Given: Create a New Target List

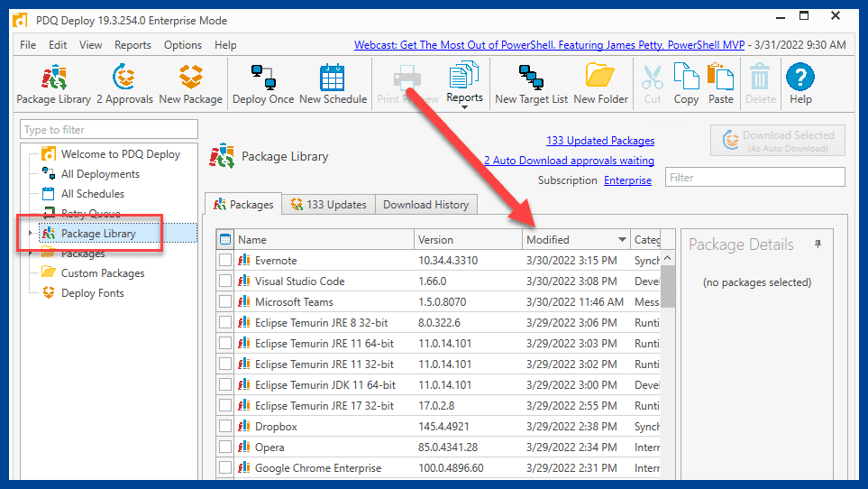Looking at the screenshot, I should (531, 84).
